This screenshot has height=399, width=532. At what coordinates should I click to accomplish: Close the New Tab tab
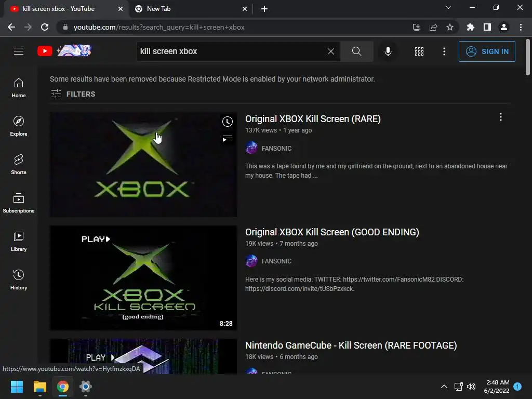click(x=245, y=9)
